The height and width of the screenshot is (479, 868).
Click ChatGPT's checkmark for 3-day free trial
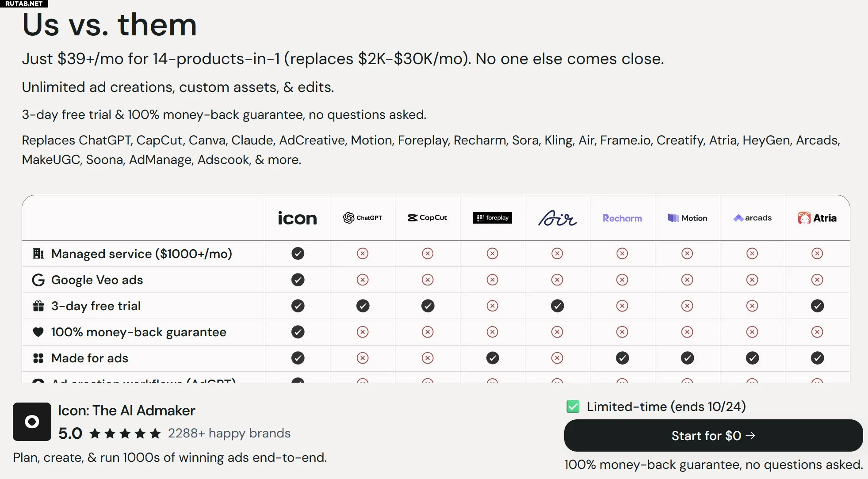point(363,306)
